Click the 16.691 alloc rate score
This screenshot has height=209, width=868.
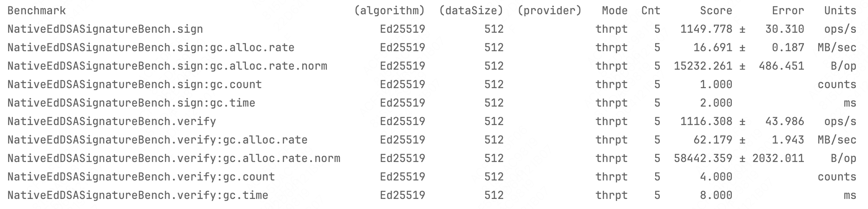pos(713,48)
